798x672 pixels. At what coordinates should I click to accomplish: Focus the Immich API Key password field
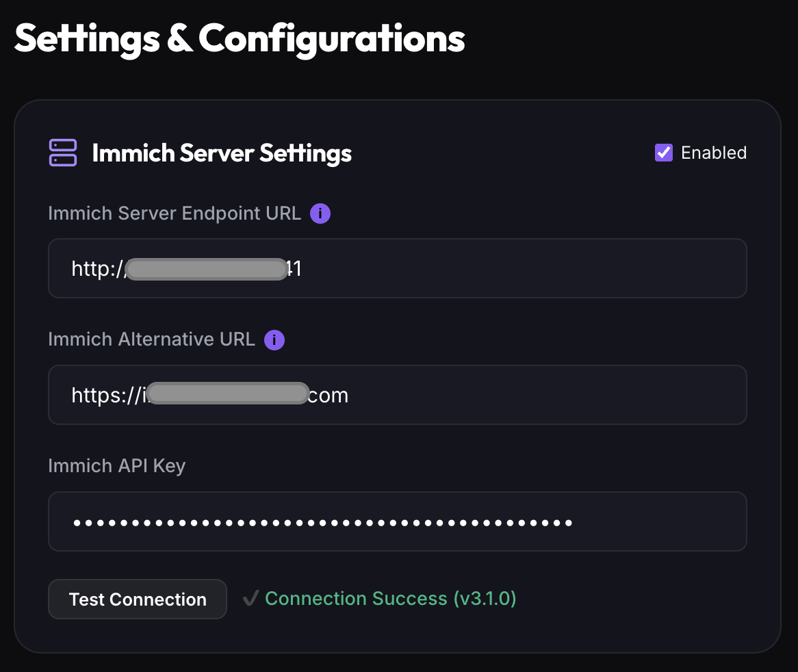398,521
